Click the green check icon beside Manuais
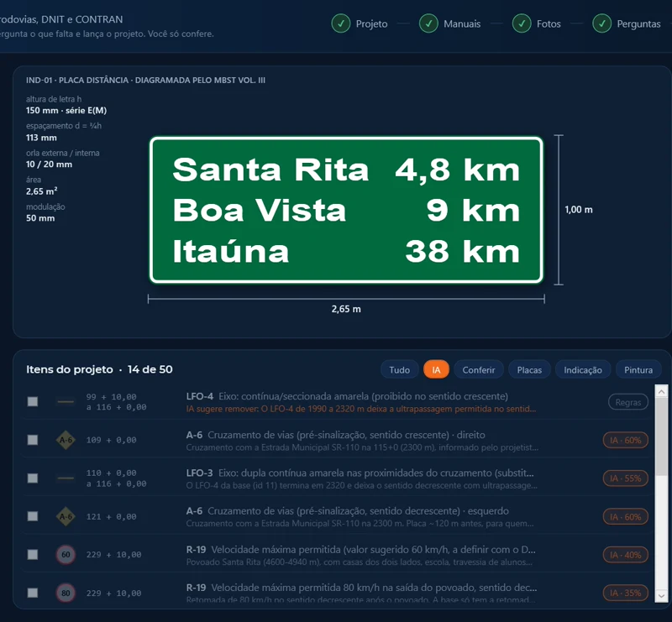Screen dimensions: 672x622 pos(428,24)
